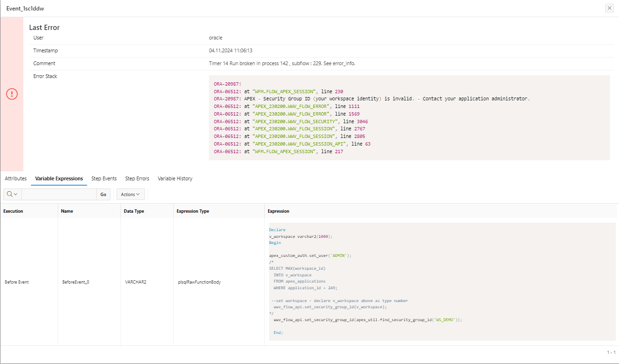This screenshot has height=364, width=619.
Task: Click the WWV_FLOW_SECURITY line 3046 entry
Action: (291, 121)
